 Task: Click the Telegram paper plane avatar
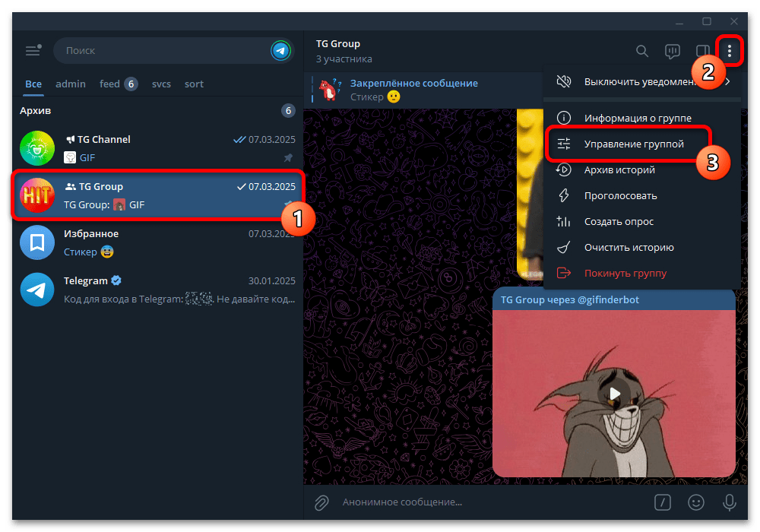coord(36,290)
